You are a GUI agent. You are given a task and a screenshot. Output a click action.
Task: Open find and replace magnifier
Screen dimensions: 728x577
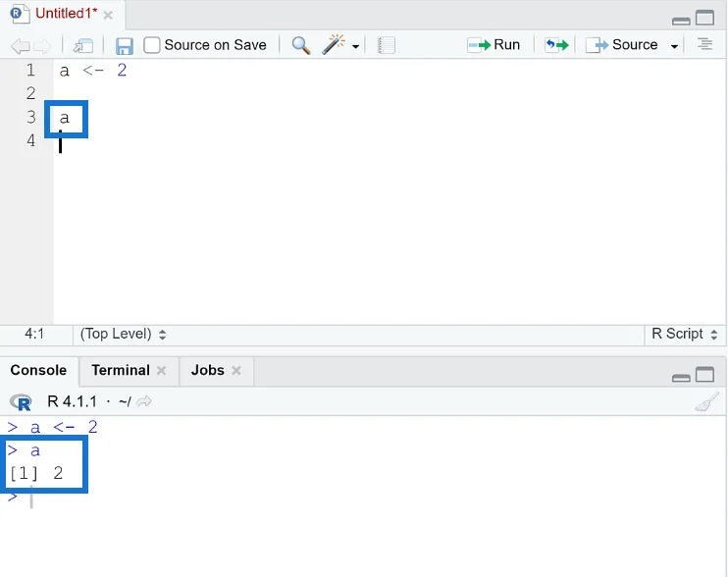301,45
